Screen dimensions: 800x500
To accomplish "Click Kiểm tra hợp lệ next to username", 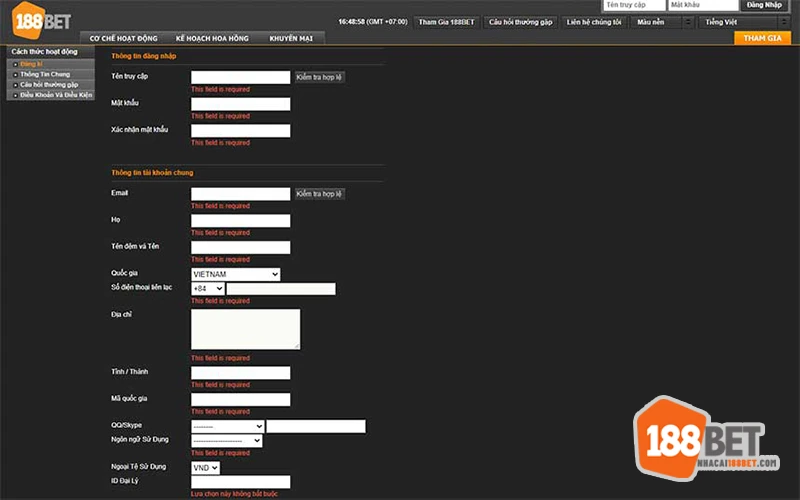I will (x=319, y=77).
